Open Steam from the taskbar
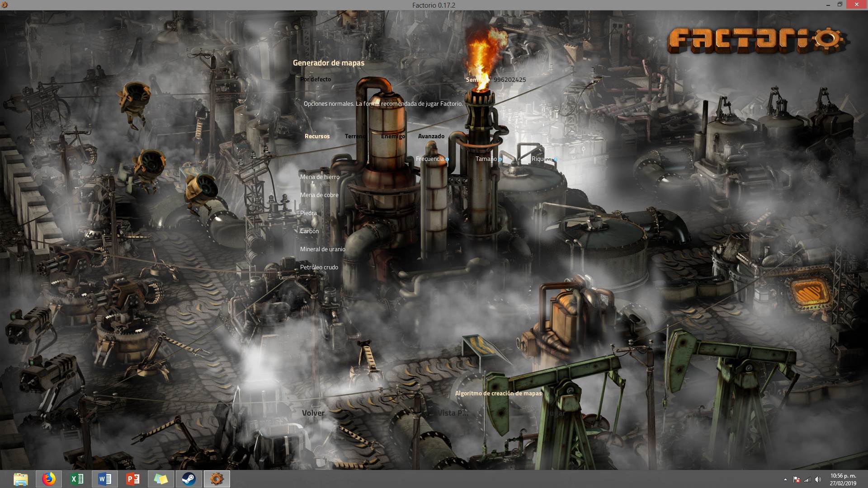The width and height of the screenshot is (868, 488). click(189, 479)
